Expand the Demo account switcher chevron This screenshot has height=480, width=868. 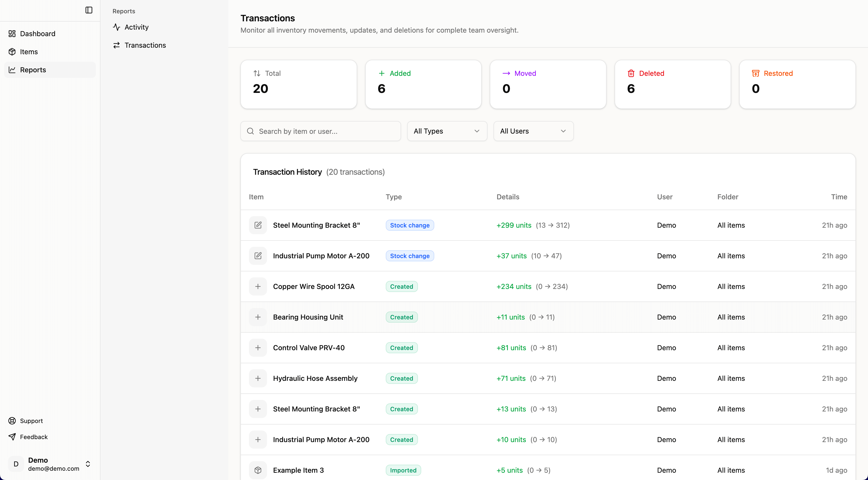pos(88,464)
